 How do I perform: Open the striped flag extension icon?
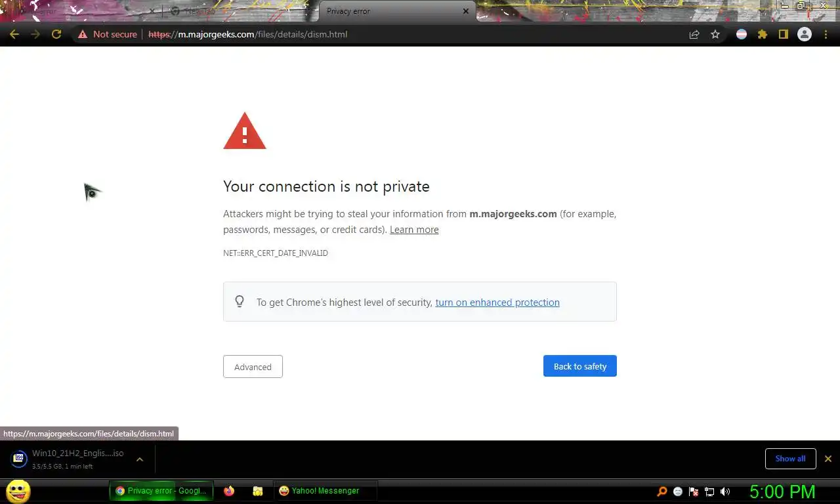tap(742, 34)
